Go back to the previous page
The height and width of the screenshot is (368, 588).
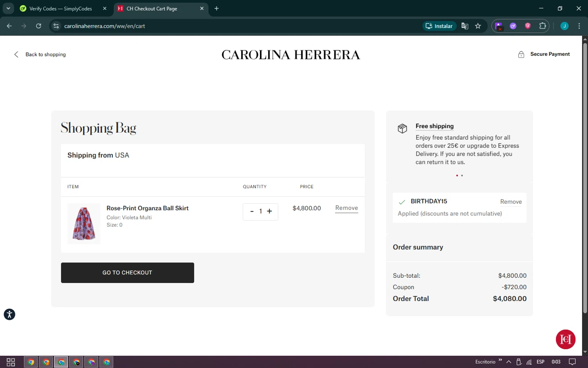click(x=9, y=26)
